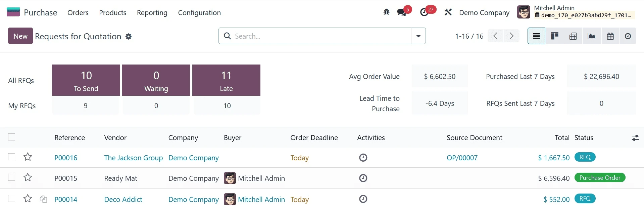The width and height of the screenshot is (644, 208).
Task: Click the Deco Addict vendor cell
Action: tap(123, 200)
